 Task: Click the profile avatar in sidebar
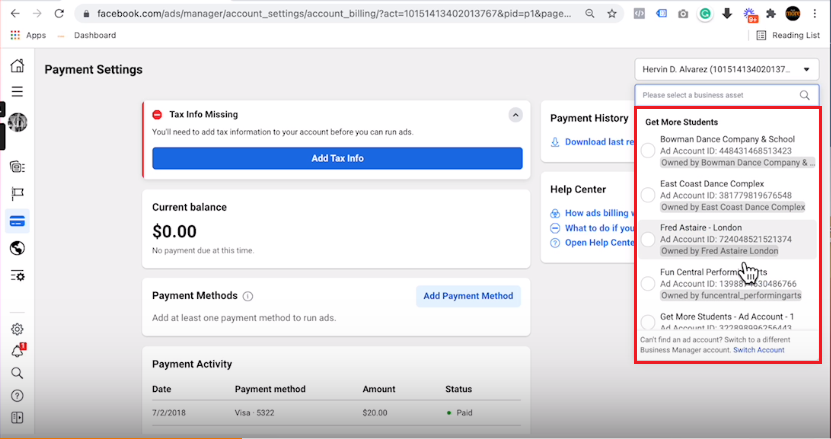(x=17, y=122)
